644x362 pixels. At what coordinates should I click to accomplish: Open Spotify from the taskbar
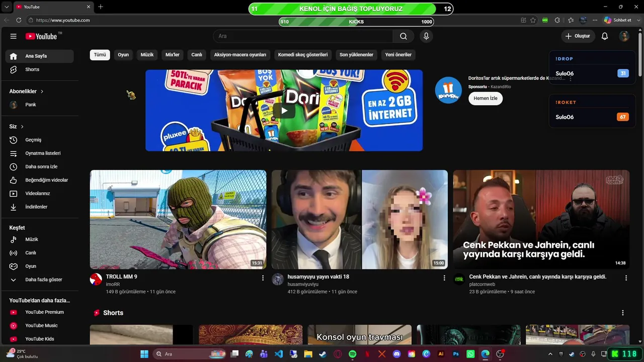352,354
